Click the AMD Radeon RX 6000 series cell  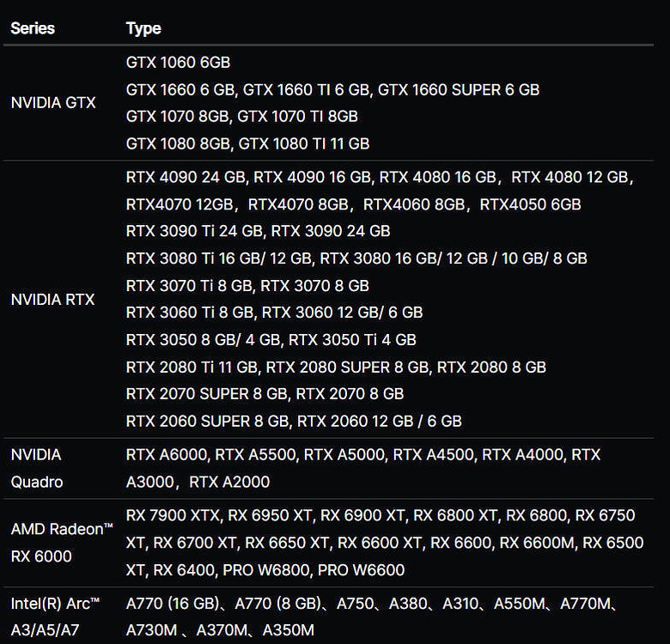click(x=61, y=543)
